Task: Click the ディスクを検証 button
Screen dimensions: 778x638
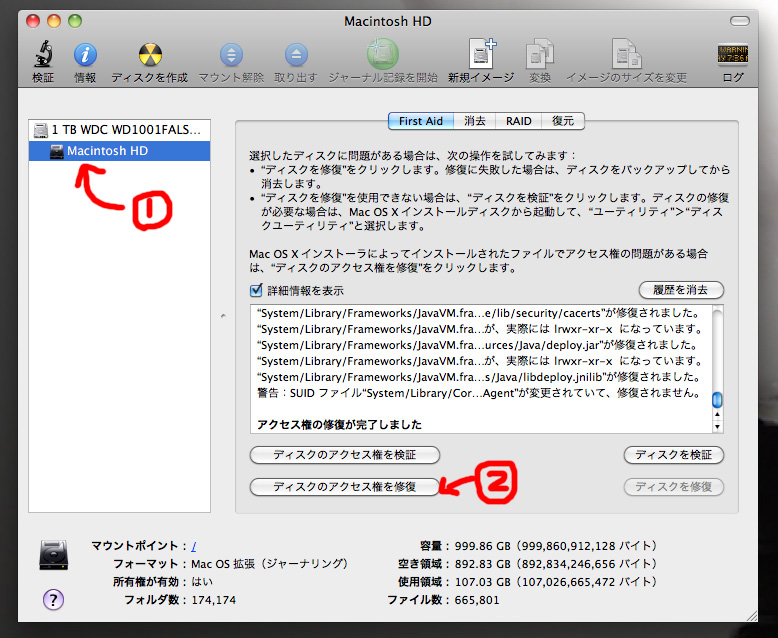Action: 673,455
